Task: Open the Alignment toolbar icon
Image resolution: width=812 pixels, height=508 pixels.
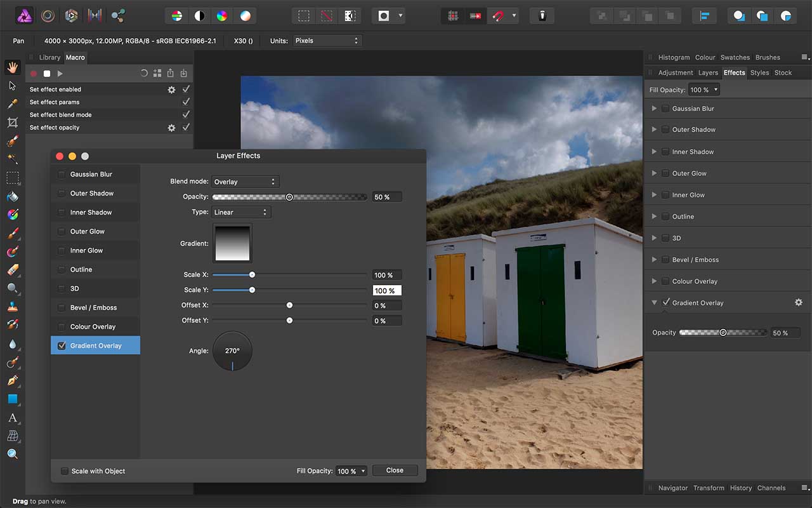Action: 704,16
